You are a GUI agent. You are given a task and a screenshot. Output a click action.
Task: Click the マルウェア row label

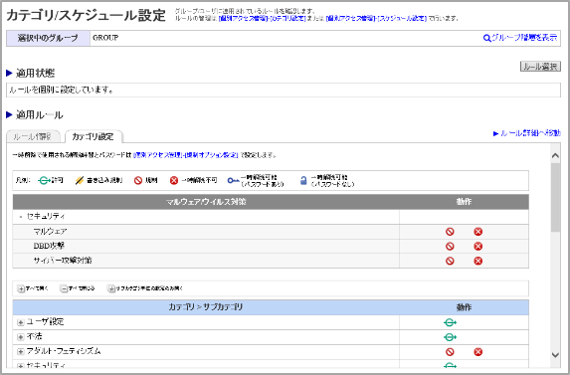point(50,231)
